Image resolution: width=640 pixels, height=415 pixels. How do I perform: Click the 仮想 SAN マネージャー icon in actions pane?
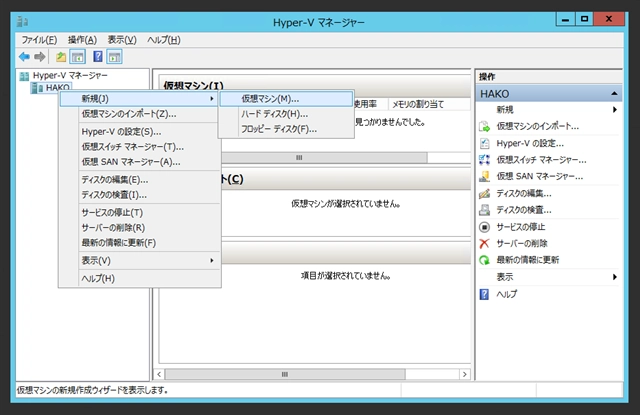coord(484,176)
